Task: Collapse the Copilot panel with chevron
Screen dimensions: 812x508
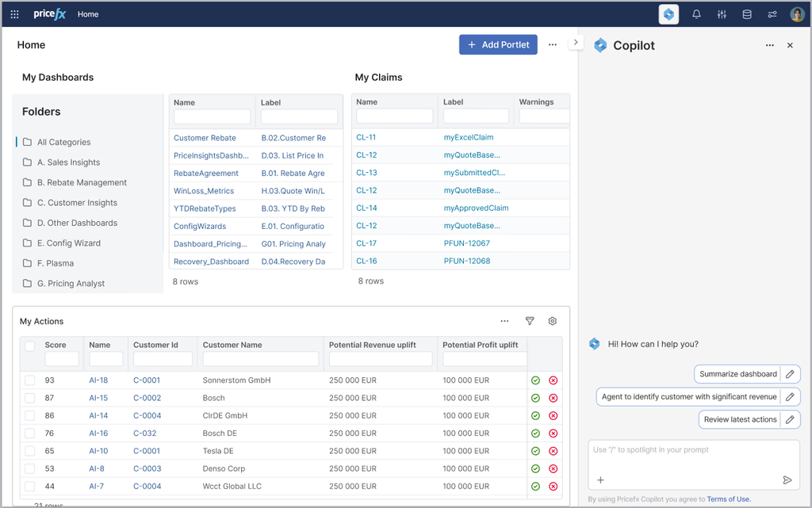Action: pos(576,42)
